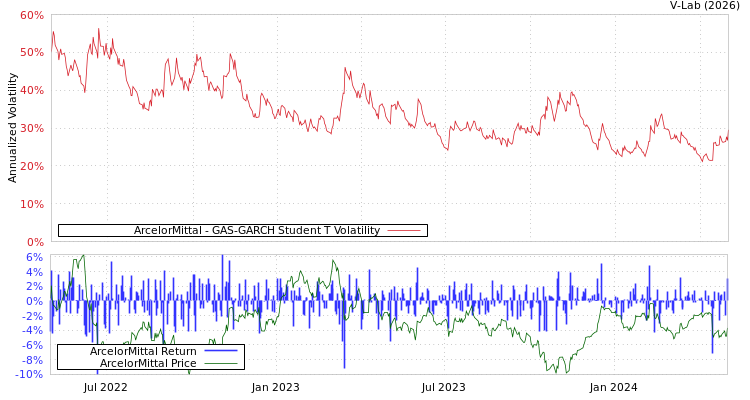Click the red line swatch in the volatility legend

[x=403, y=230]
